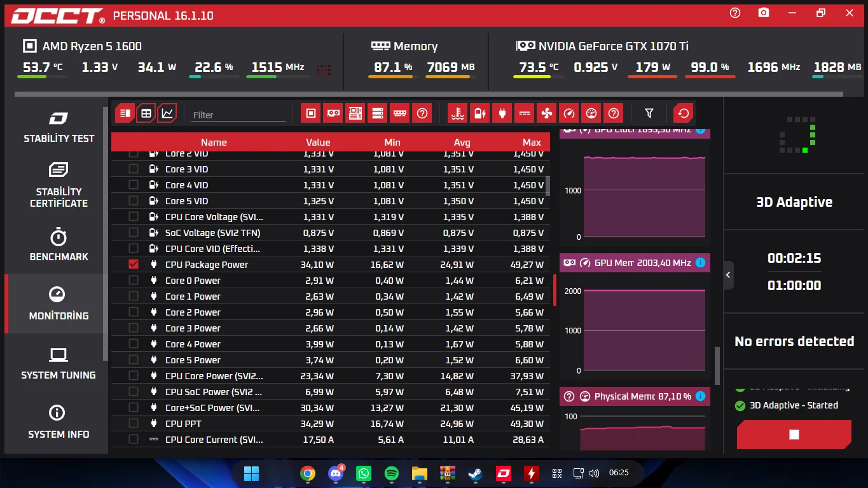Image resolution: width=868 pixels, height=488 pixels.
Task: Click the horizontal scrollbar under hardware summary
Action: (429, 94)
